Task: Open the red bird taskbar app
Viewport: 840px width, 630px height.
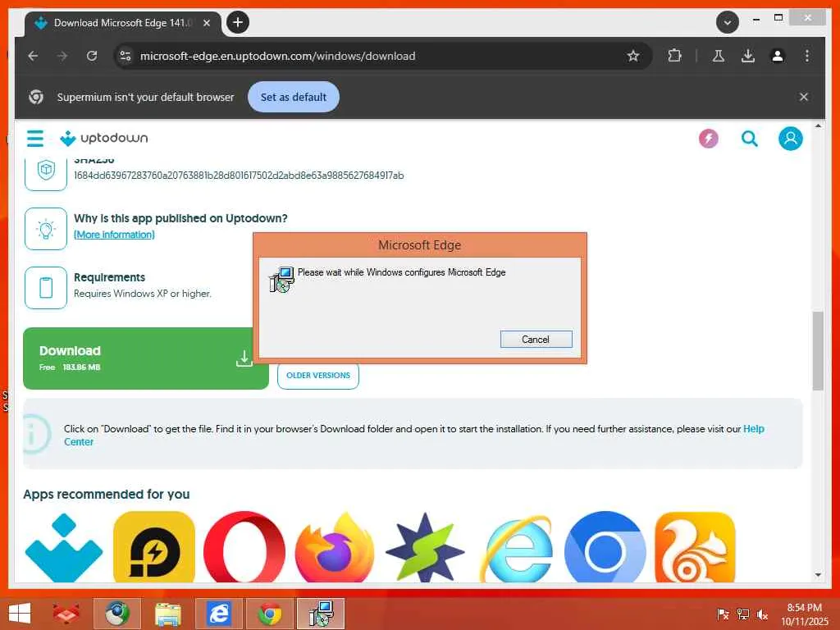Action: pyautogui.click(x=66, y=614)
